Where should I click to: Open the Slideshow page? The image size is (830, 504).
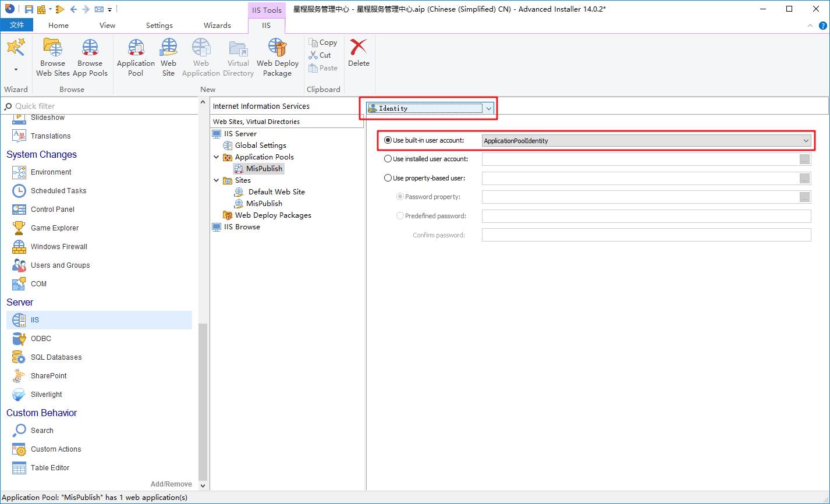[x=39, y=118]
